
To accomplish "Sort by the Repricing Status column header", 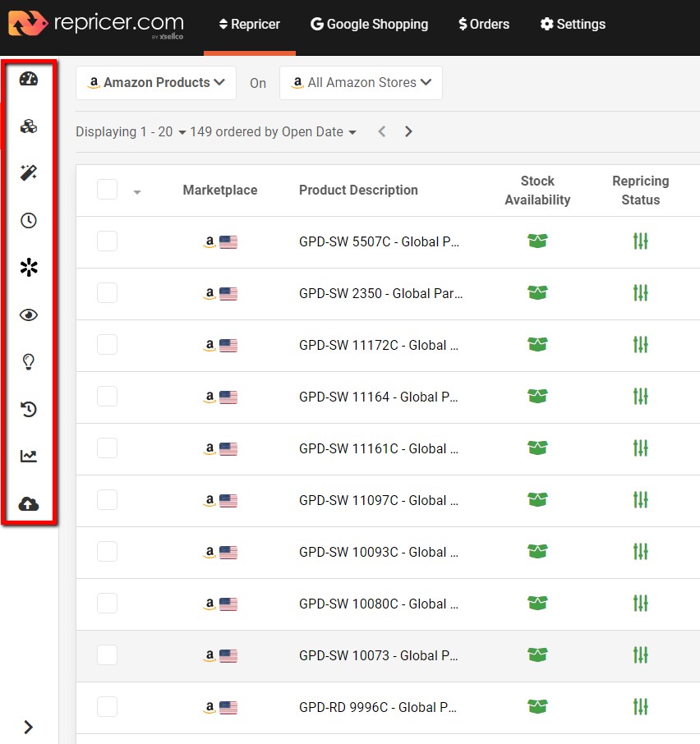I will 640,191.
